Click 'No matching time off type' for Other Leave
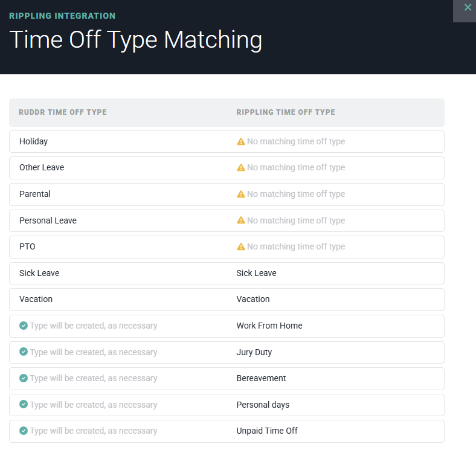The width and height of the screenshot is (476, 453). [x=296, y=167]
